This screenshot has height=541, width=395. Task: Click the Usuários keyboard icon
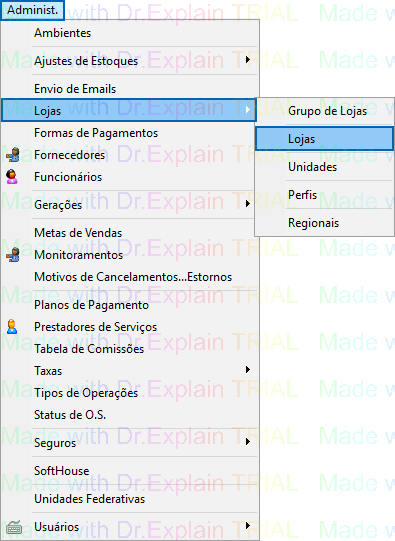(x=14, y=527)
